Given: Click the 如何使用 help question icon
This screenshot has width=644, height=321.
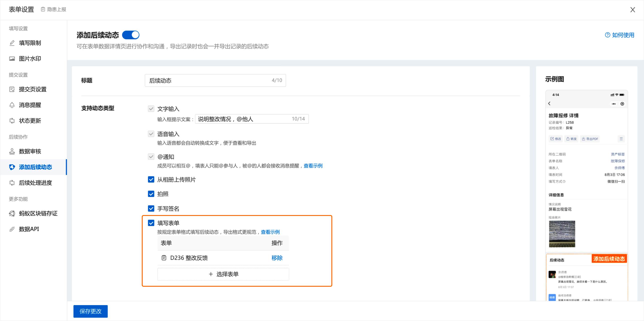Looking at the screenshot, I should click(x=607, y=35).
